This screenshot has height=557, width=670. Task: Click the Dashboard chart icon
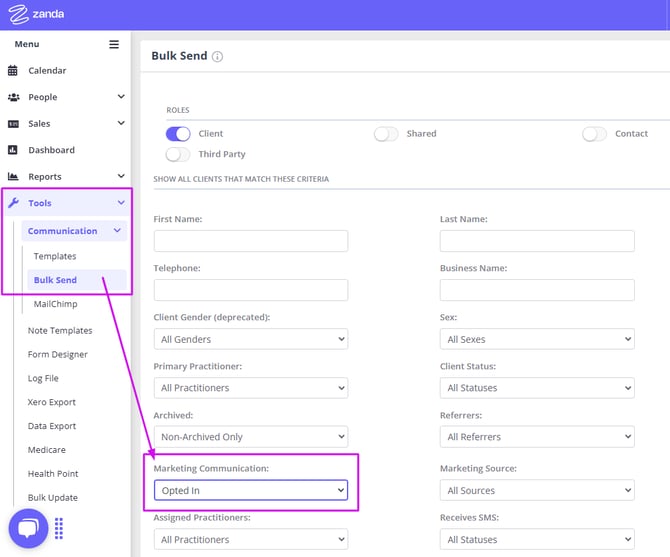tap(13, 150)
